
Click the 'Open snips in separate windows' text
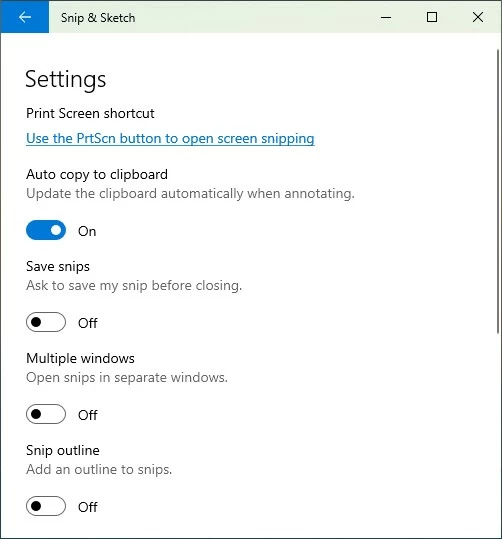[x=127, y=377]
